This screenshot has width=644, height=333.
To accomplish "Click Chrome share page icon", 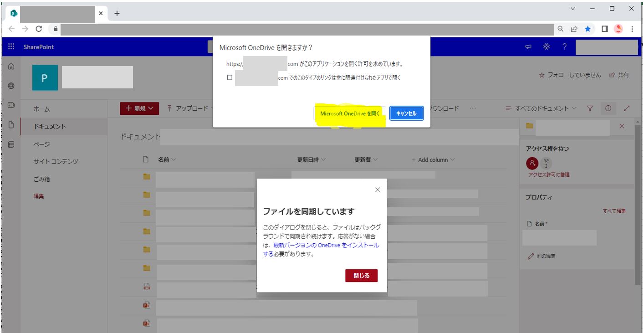I will (x=574, y=29).
